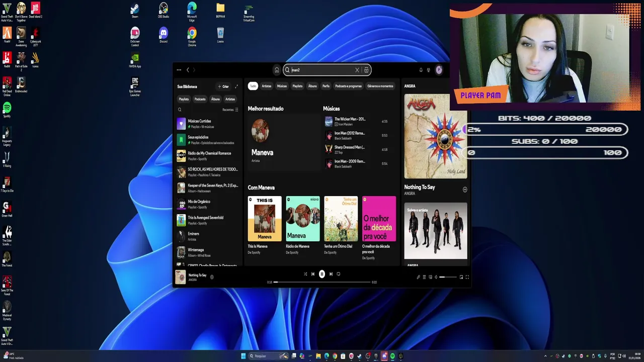
Task: Play Sharp Dressed Man track
Action: point(358,149)
